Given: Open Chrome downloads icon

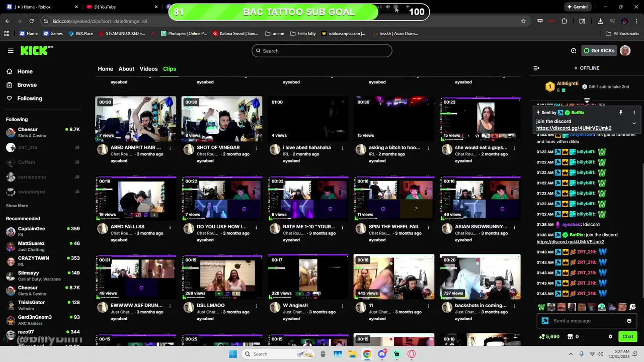Looking at the screenshot, I should (x=600, y=21).
